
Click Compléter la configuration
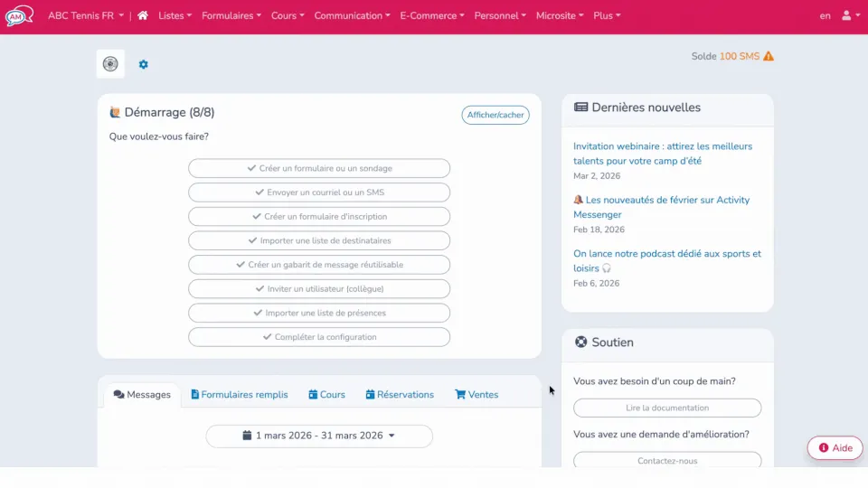[x=319, y=337]
